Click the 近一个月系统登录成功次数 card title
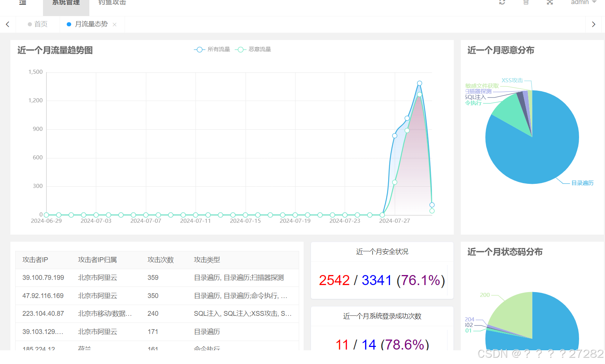This screenshot has height=364, width=605. pos(382,316)
